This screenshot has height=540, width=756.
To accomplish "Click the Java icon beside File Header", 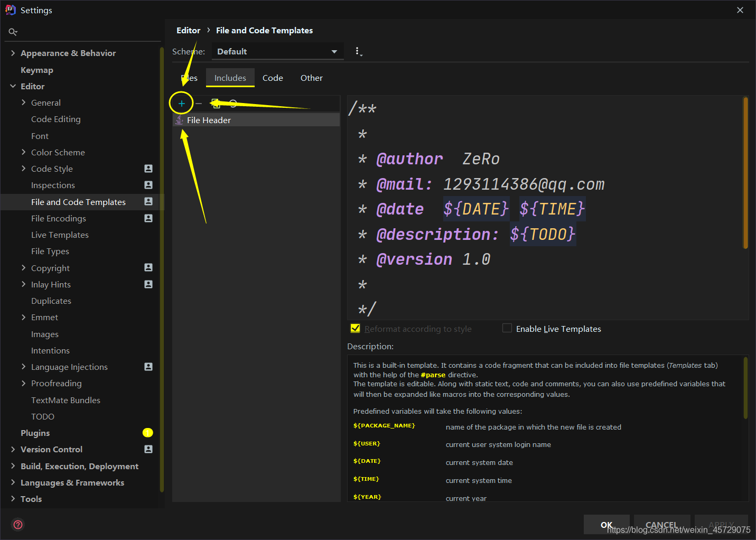I will [180, 120].
